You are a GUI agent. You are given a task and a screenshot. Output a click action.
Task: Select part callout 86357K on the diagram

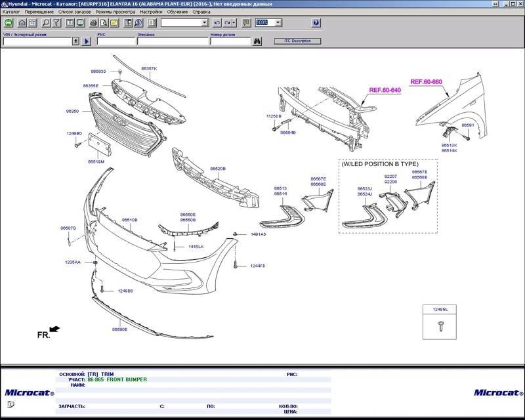tap(149, 69)
